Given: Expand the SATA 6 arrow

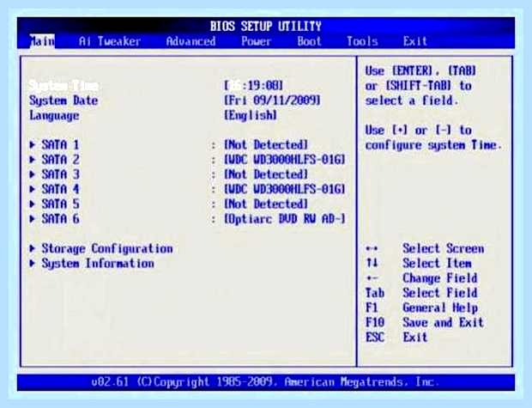Looking at the screenshot, I should click(33, 219).
